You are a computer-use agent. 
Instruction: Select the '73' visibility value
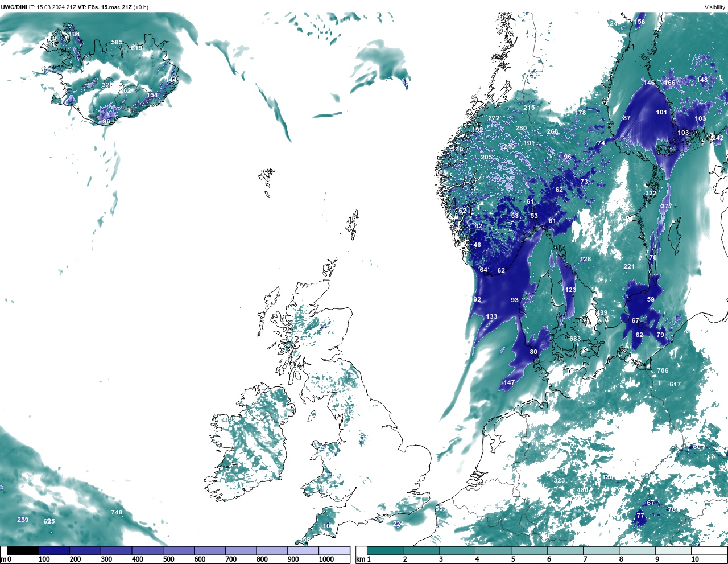pyautogui.click(x=584, y=182)
